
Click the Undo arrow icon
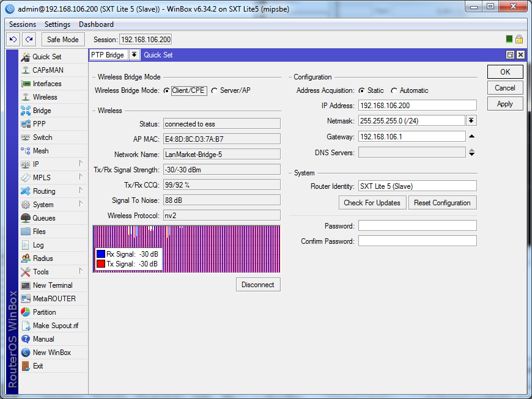tap(13, 39)
